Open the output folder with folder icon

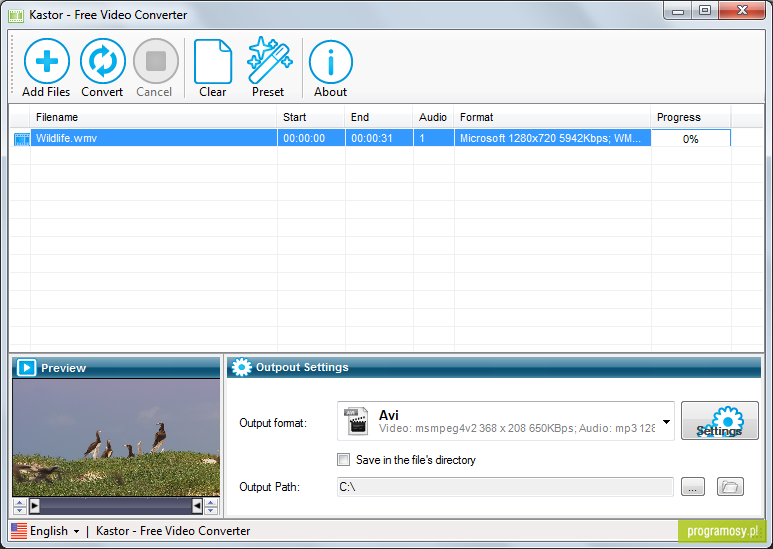coord(730,487)
